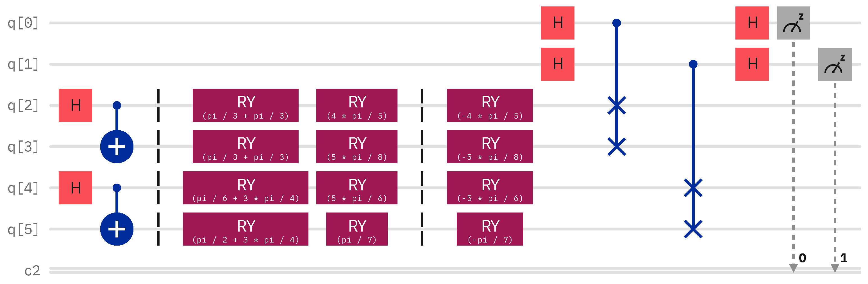
Task: Select the control dot on q[0]
Action: tap(616, 23)
